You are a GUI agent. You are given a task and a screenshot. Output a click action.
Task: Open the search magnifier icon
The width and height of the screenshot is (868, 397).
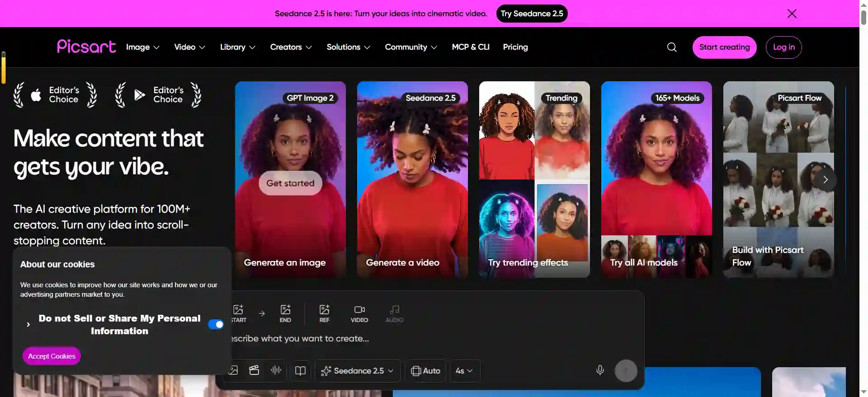pos(672,47)
